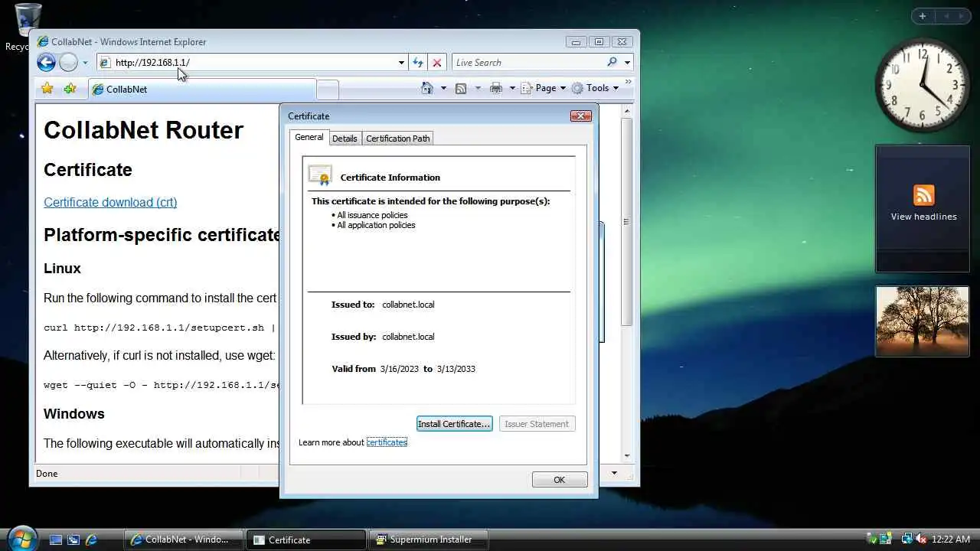Open the Favorites Center star icon
This screenshot has width=980, height=551.
(47, 89)
